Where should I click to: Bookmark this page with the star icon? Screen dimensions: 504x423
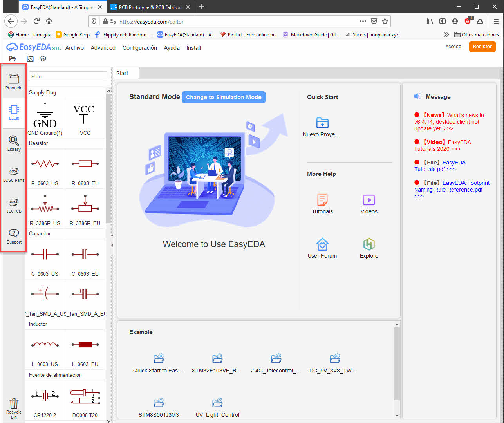(x=385, y=22)
